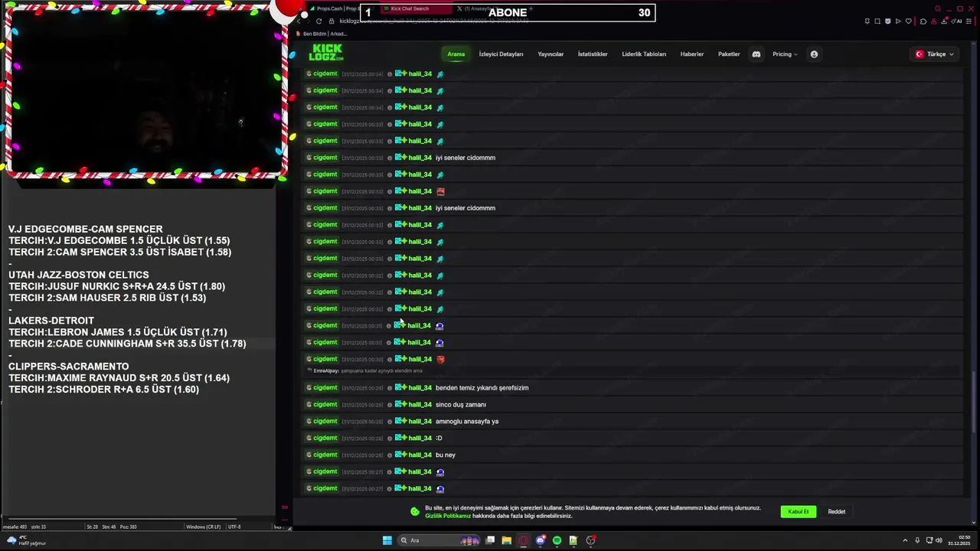Click 'LAKERS-DETROIT' line in Notepad
980x551 pixels.
[x=51, y=321]
